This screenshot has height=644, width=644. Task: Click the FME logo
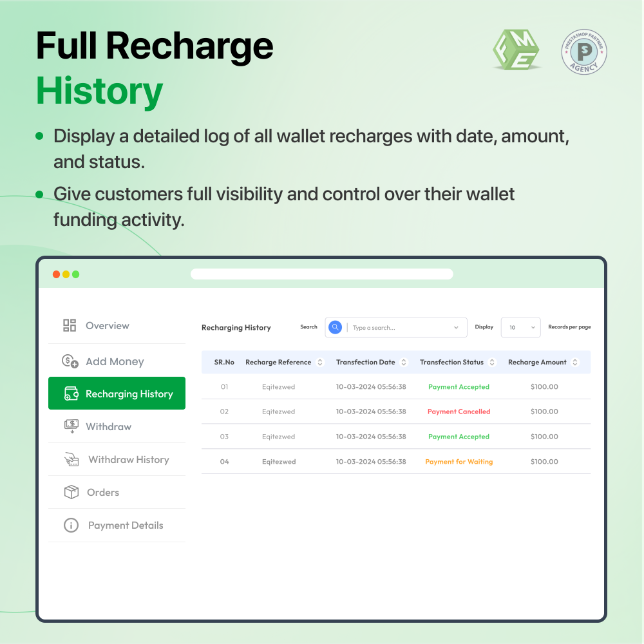[x=516, y=52]
